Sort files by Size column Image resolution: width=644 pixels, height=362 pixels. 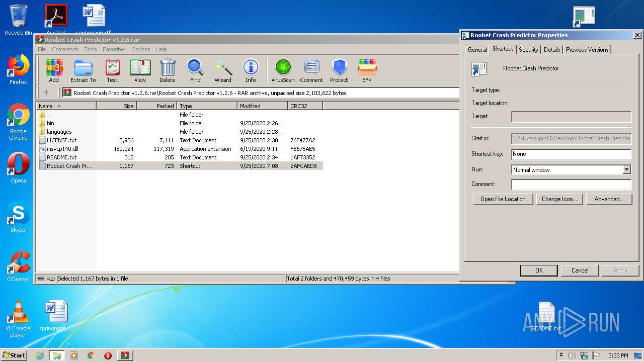[x=116, y=106]
